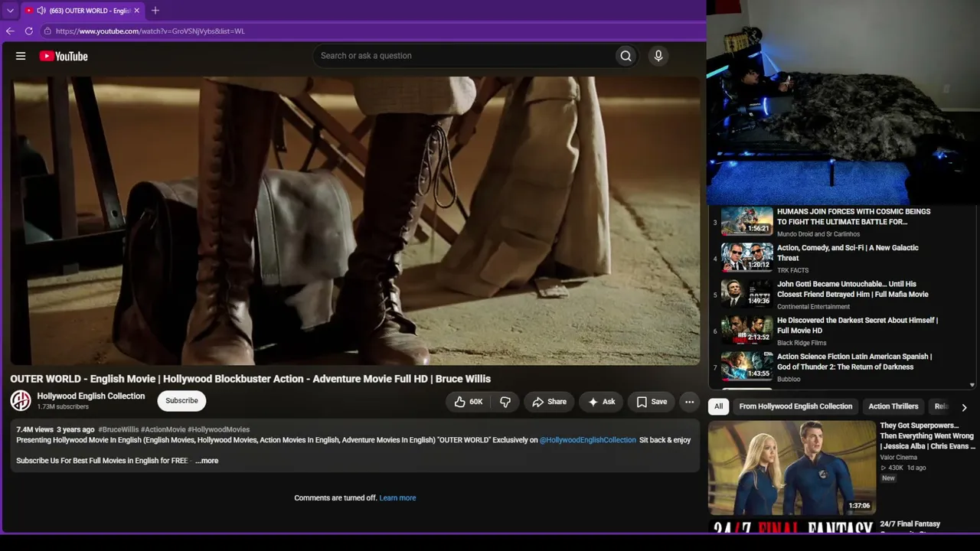980x551 pixels.
Task: Play playlist video Humans Join Forces thumbnail
Action: click(747, 221)
